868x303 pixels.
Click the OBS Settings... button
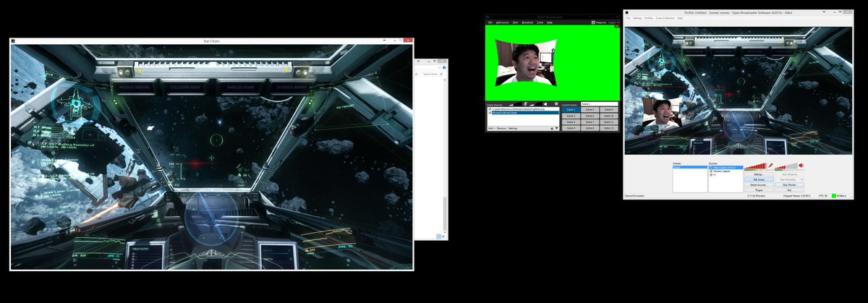tap(759, 174)
